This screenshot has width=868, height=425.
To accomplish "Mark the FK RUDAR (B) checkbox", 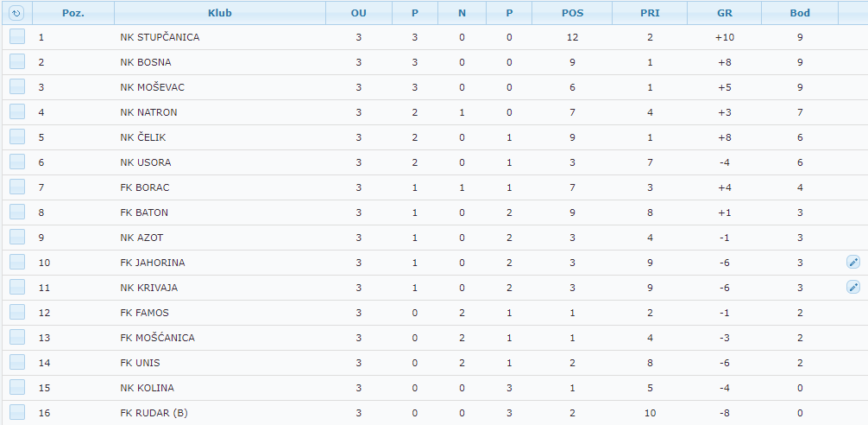I will (x=17, y=413).
